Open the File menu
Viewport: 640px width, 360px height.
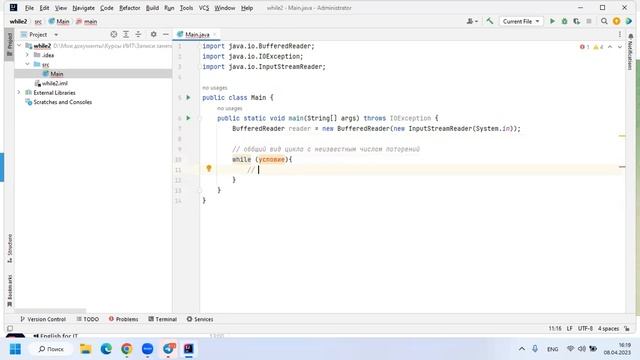click(29, 8)
